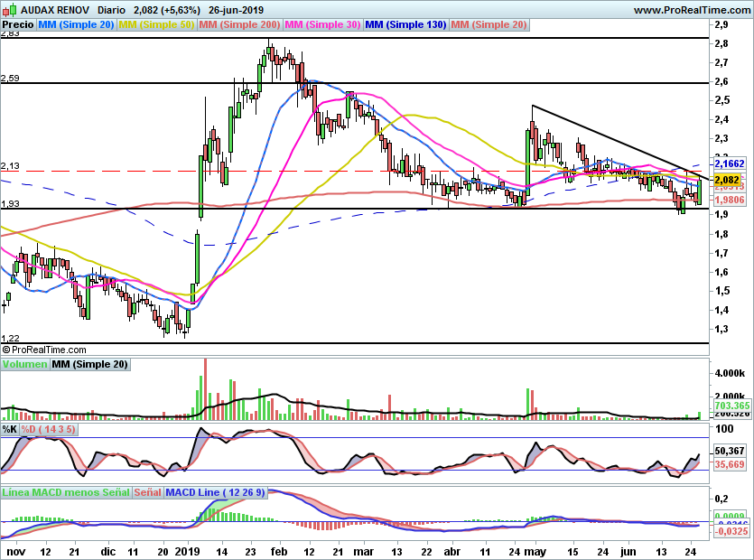Click the jun month on the time axis
This screenshot has height=560, width=754.
(628, 552)
